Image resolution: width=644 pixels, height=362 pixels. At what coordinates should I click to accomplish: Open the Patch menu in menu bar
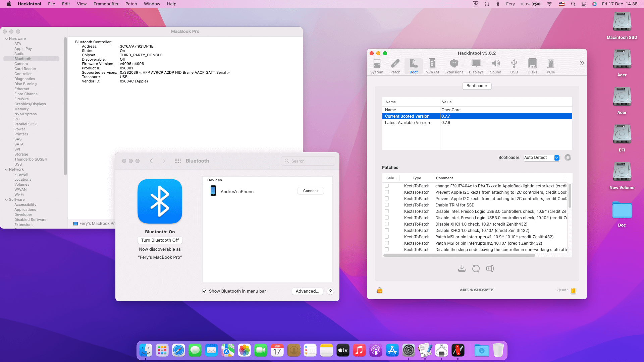(131, 4)
